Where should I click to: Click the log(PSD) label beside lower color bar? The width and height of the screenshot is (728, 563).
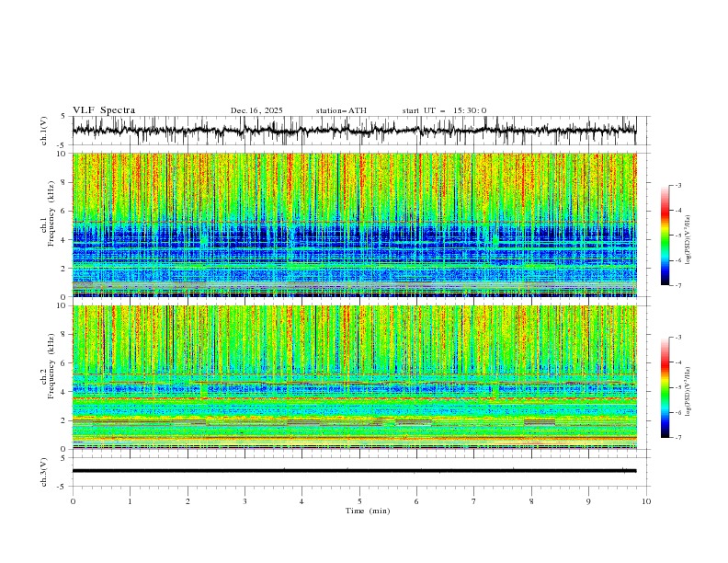(x=688, y=391)
